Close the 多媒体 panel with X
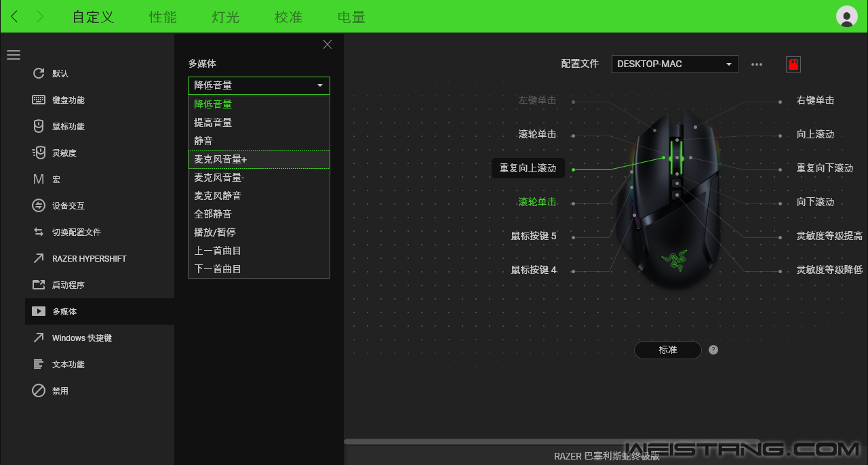 click(x=328, y=45)
